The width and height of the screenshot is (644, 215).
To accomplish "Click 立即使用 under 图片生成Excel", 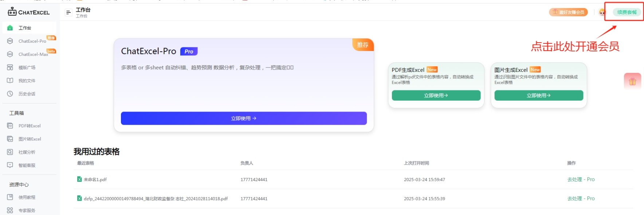I will click(539, 95).
